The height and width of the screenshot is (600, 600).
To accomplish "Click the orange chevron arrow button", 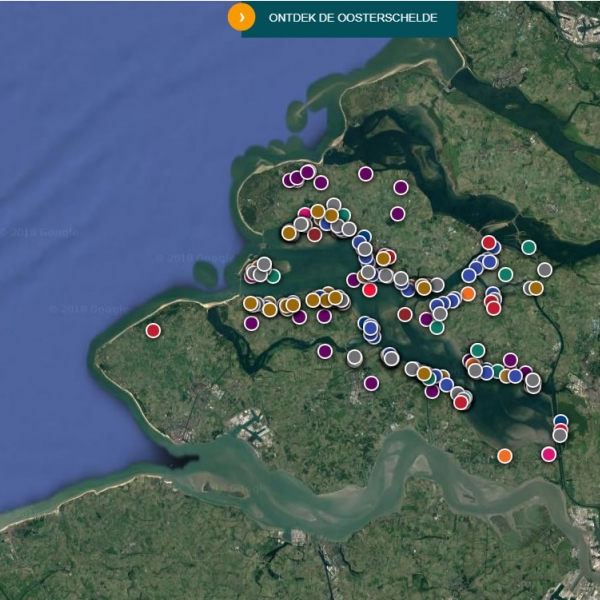I will pyautogui.click(x=241, y=18).
